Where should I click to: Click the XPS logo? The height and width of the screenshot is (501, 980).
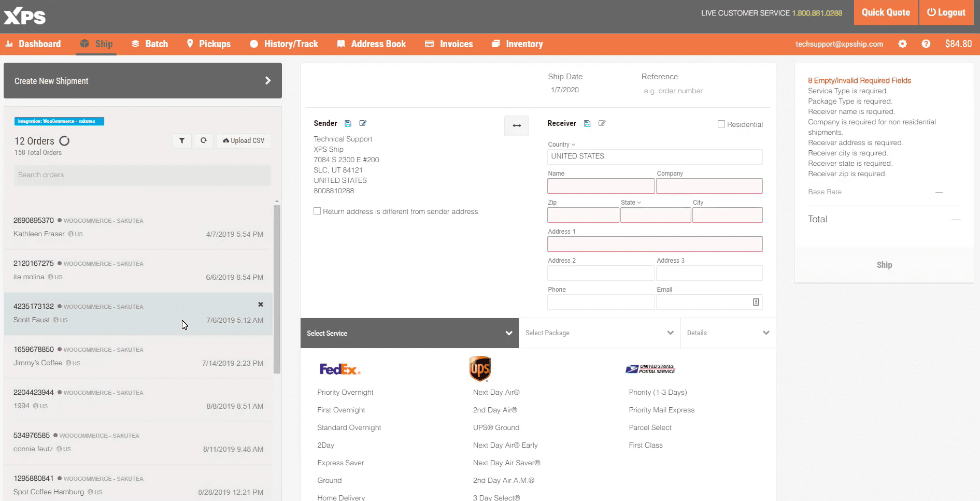[x=24, y=16]
